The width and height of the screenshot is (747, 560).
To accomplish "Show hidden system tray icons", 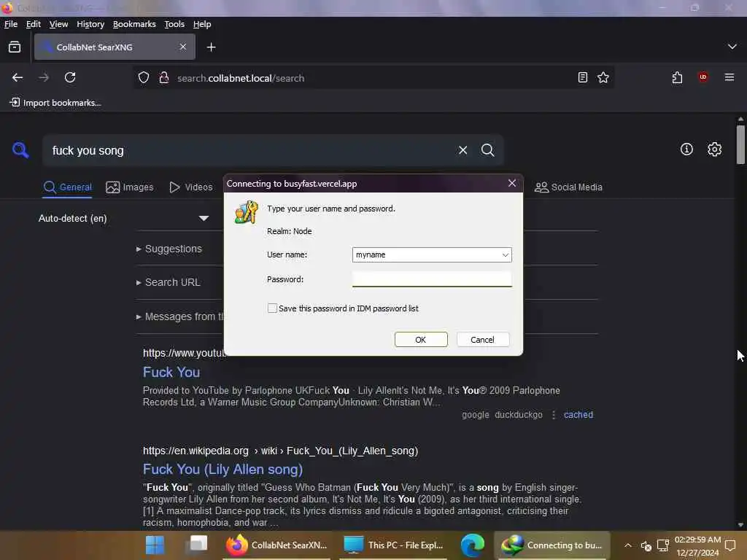I will click(628, 545).
